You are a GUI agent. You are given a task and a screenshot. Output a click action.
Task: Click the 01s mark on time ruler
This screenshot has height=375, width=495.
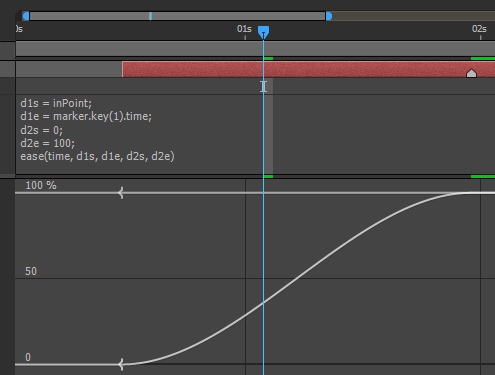244,29
